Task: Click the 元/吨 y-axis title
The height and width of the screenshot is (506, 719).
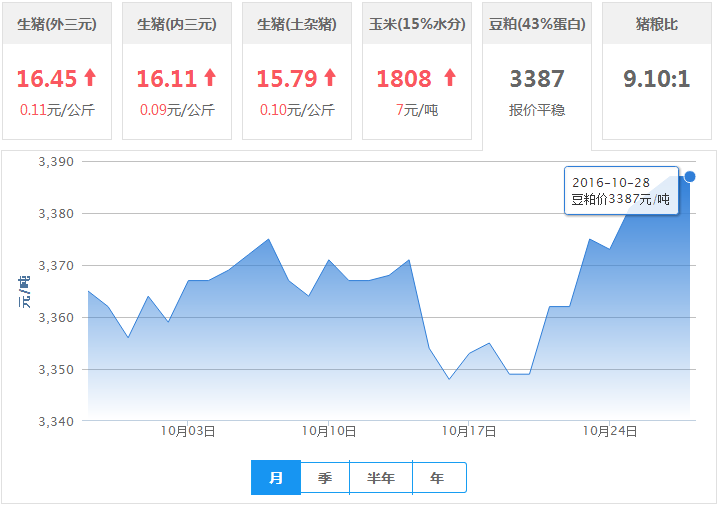Action: (x=24, y=292)
